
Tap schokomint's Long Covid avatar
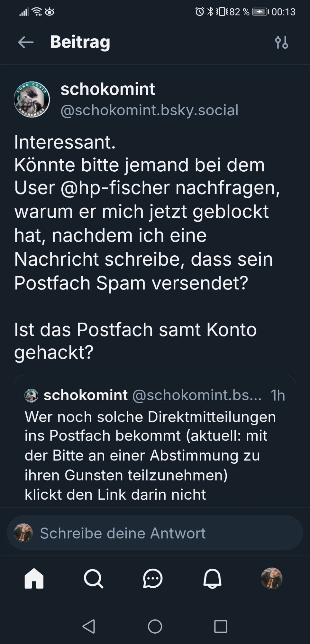point(32,99)
